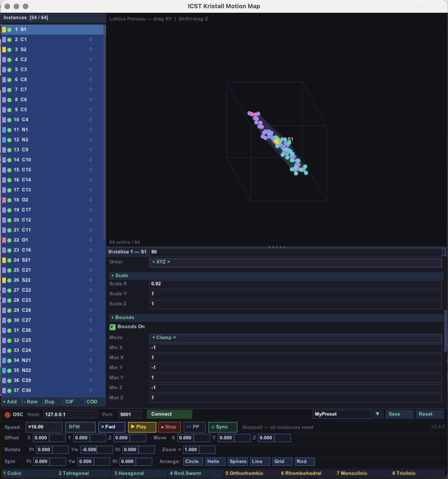Arrange instances in a Grid

point(282,462)
